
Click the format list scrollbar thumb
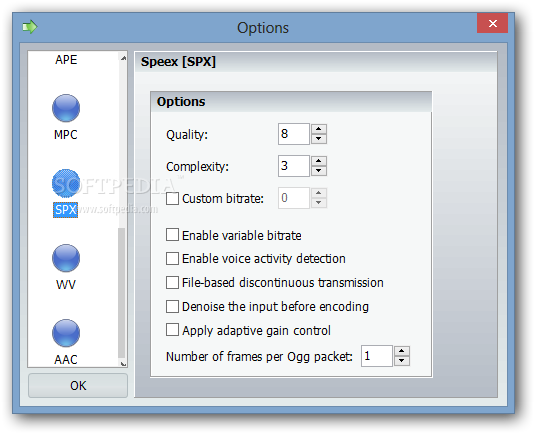[121, 293]
